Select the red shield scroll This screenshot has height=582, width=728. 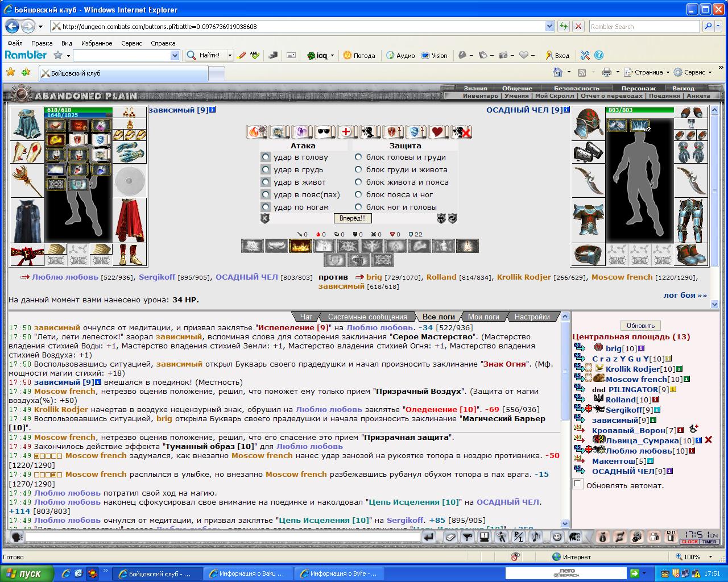392,132
